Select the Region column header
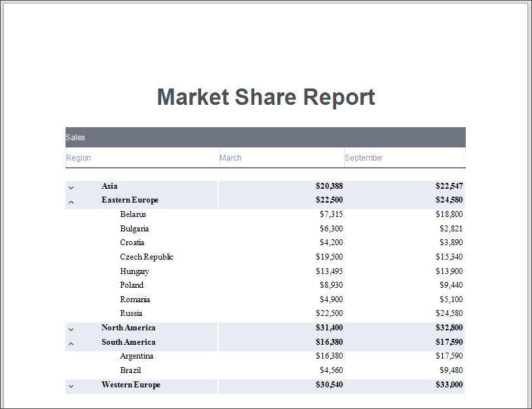The width and height of the screenshot is (532, 409). click(x=79, y=157)
